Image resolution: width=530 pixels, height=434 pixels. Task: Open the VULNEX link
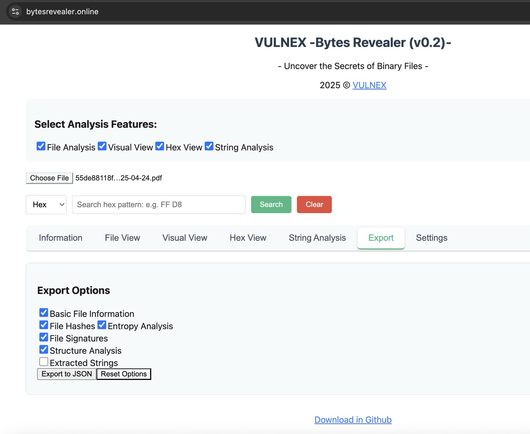[369, 85]
